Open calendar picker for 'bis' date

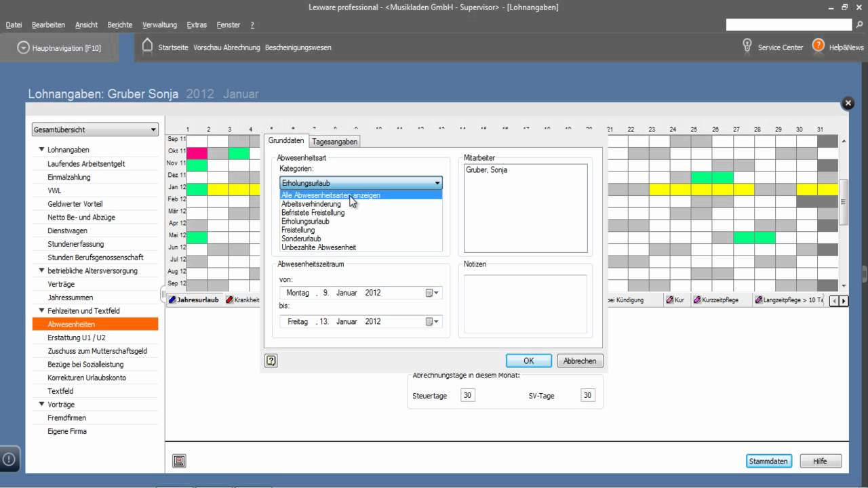point(432,321)
